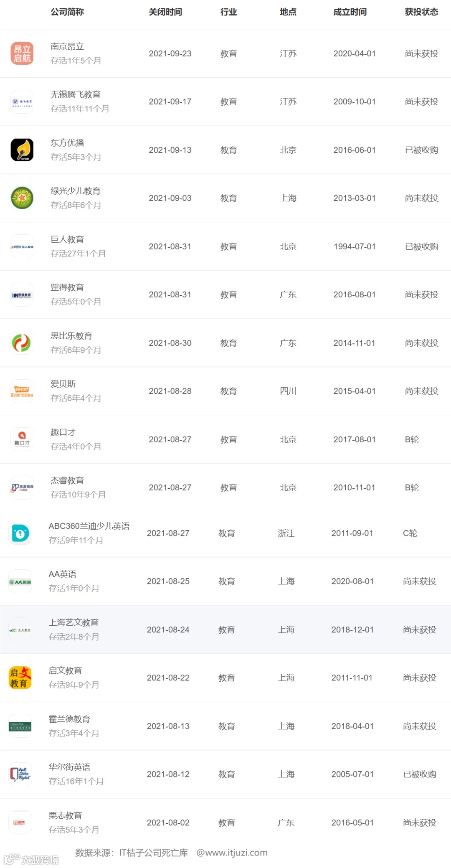The width and height of the screenshot is (451, 868).
Task: Click closing date 2021-08-02
Action: click(x=168, y=822)
